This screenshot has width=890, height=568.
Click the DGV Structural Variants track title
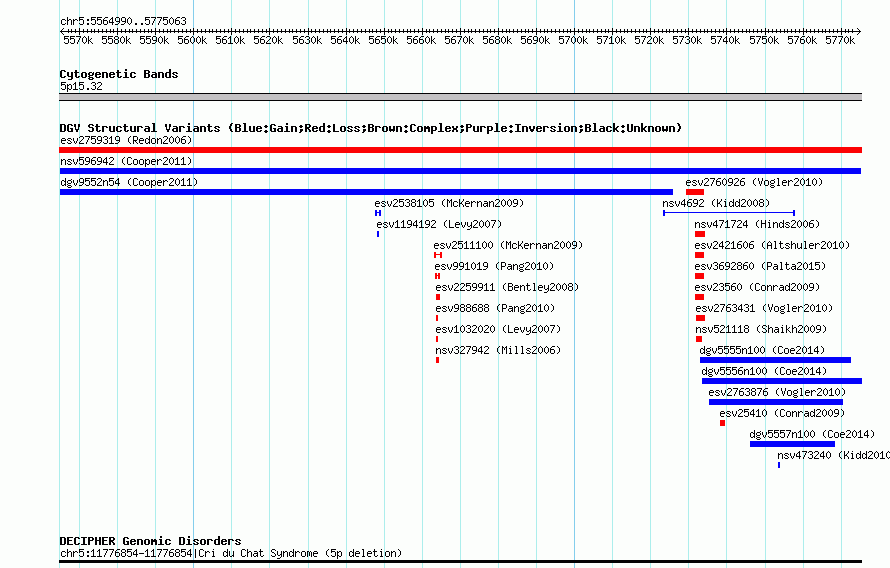pyautogui.click(x=370, y=128)
